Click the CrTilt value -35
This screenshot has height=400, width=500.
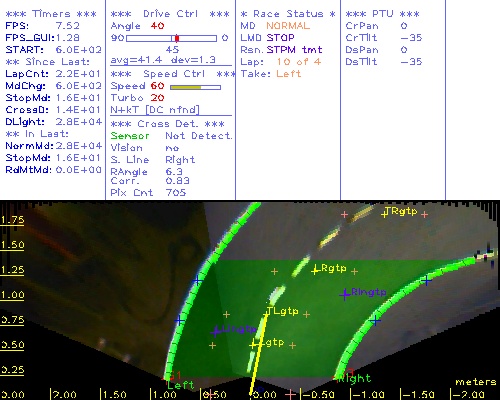tap(411, 38)
